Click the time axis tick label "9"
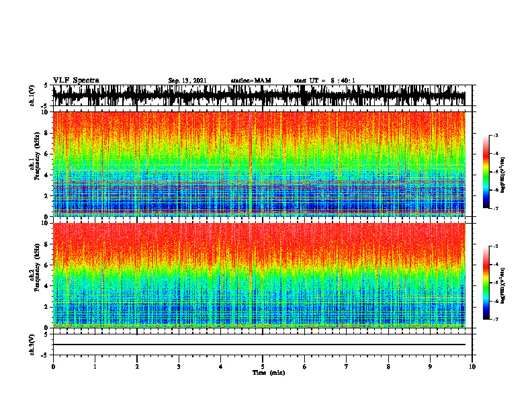 click(430, 367)
